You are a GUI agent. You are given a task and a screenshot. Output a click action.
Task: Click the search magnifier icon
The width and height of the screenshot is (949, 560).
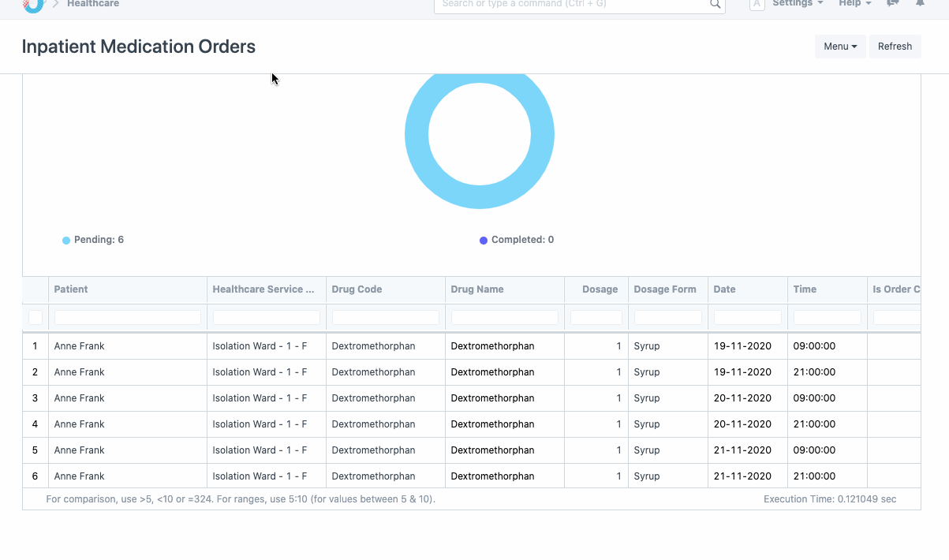(715, 5)
